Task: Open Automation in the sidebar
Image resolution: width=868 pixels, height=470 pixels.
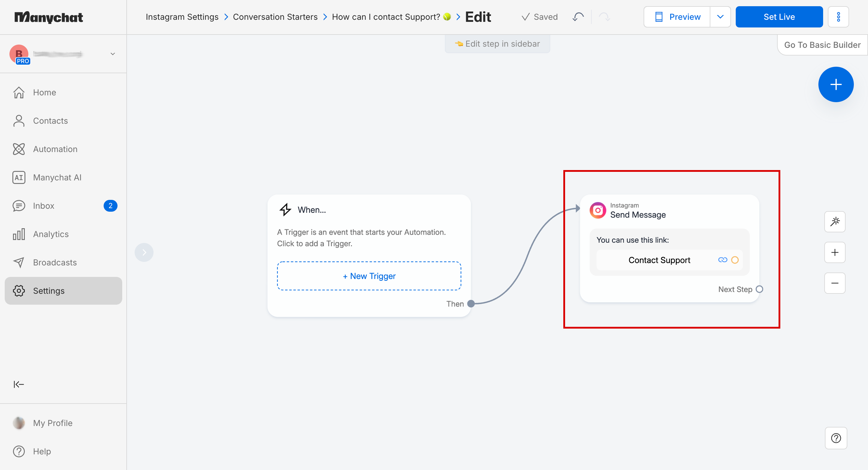Action: pos(55,149)
